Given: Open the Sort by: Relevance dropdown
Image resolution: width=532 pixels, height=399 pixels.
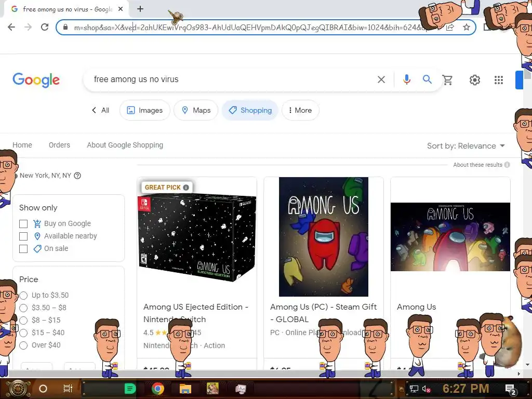Looking at the screenshot, I should (x=466, y=146).
